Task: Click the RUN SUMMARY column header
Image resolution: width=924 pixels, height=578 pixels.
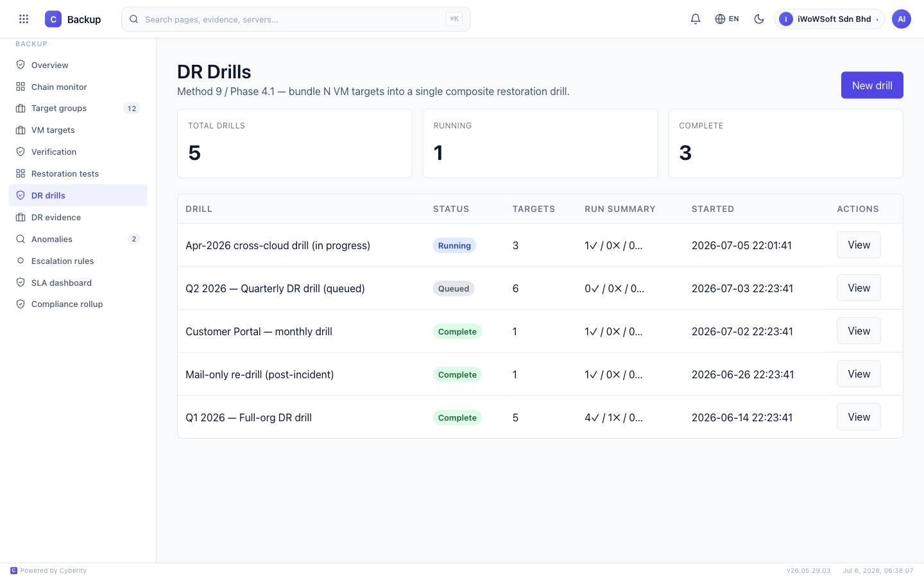Action: [x=620, y=209]
